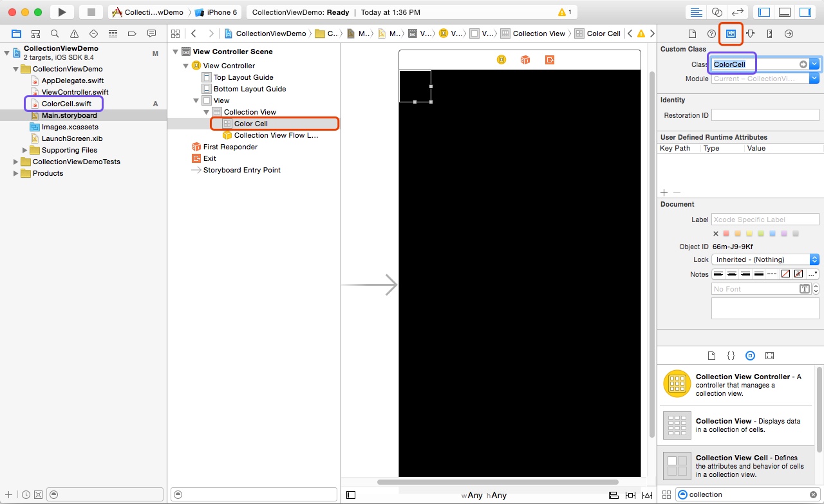Open the Class name dropdown arrow
The width and height of the screenshot is (824, 504).
coord(814,64)
